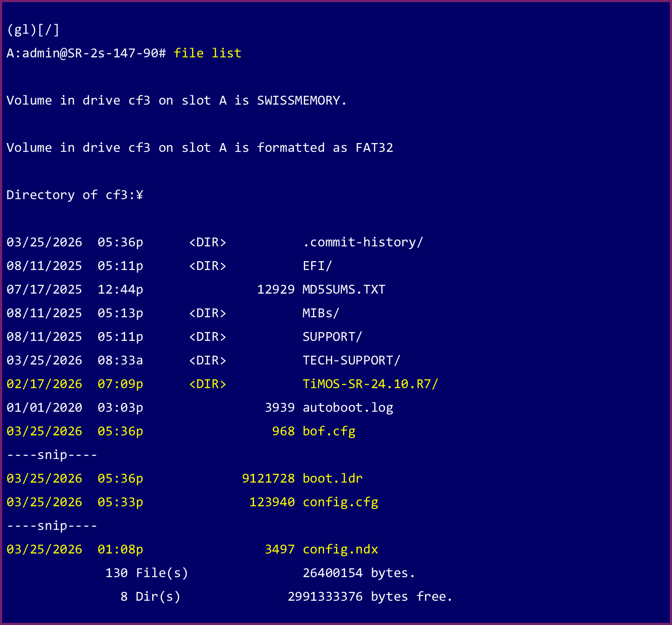Click the boot.ldr file name

click(332, 479)
